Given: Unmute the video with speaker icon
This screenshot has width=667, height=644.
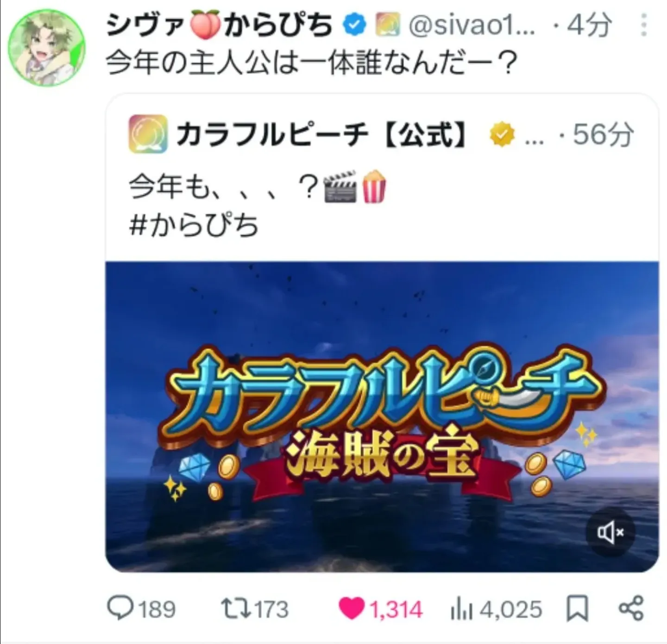Looking at the screenshot, I should tap(610, 532).
